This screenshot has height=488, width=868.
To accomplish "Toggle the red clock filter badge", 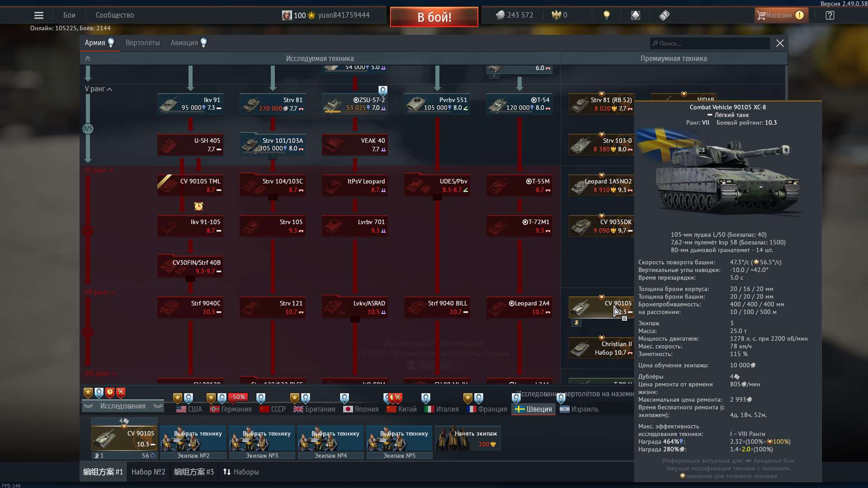I will click(x=110, y=392).
